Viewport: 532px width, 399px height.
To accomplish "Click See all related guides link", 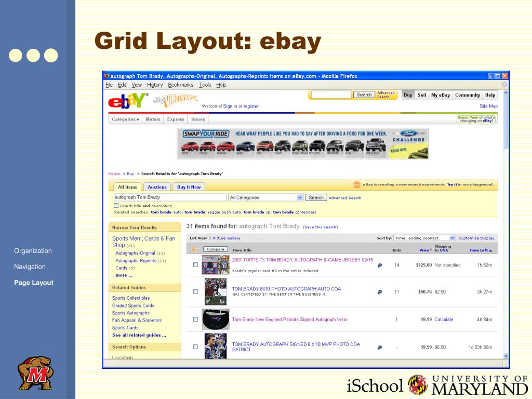I will point(139,335).
